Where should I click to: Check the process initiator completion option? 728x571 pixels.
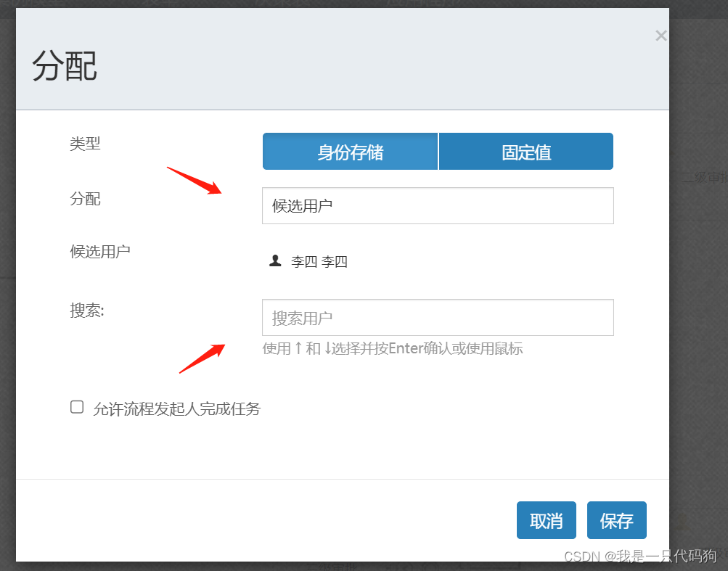click(76, 406)
